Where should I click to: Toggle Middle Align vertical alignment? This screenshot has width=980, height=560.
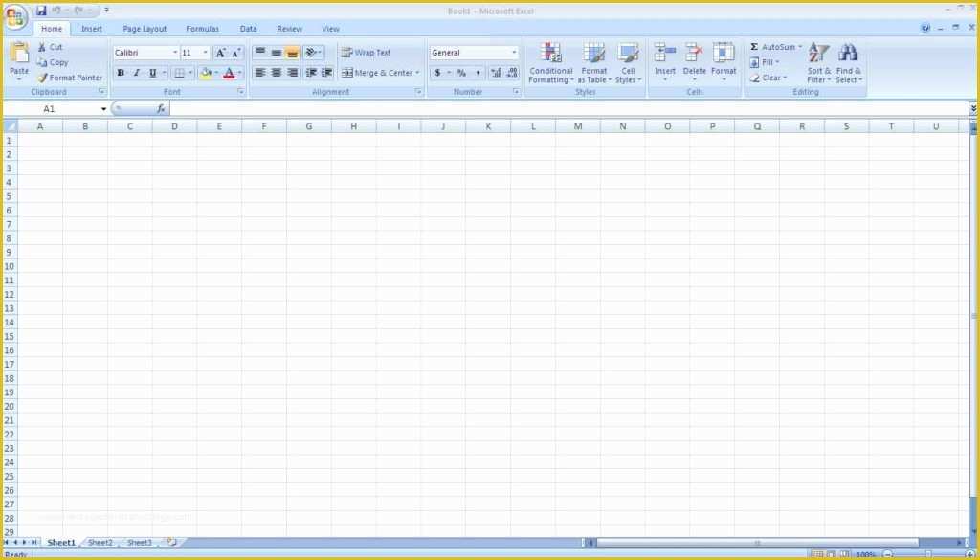tap(277, 53)
